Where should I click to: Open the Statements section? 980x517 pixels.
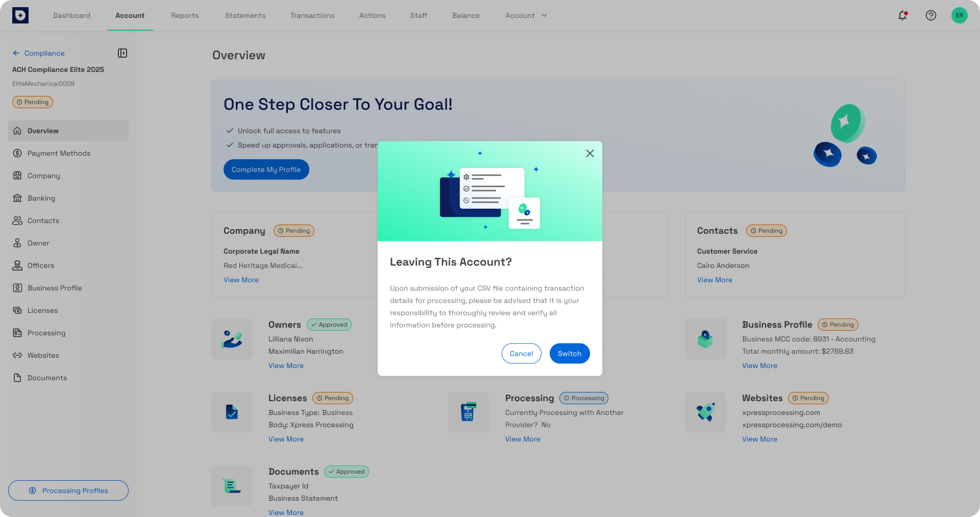pos(245,15)
